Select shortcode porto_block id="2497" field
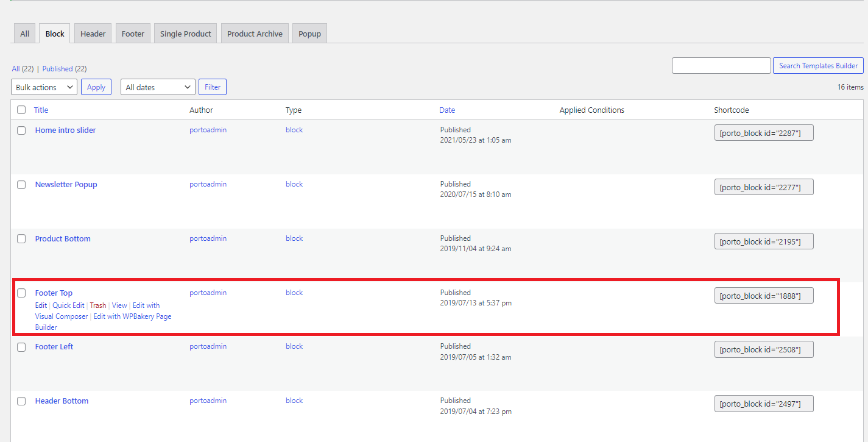This screenshot has width=868, height=442. pyautogui.click(x=764, y=404)
